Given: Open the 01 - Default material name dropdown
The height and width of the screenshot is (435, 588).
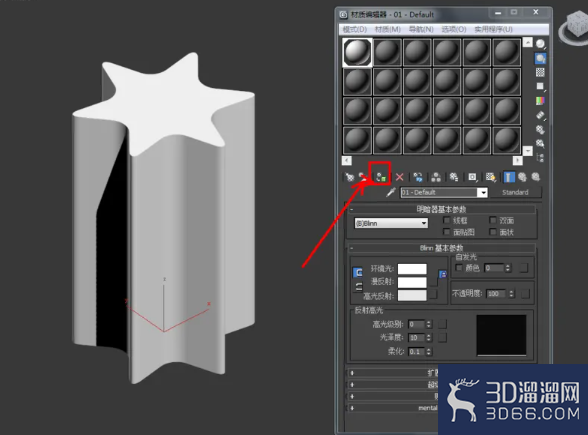Looking at the screenshot, I should tap(483, 193).
